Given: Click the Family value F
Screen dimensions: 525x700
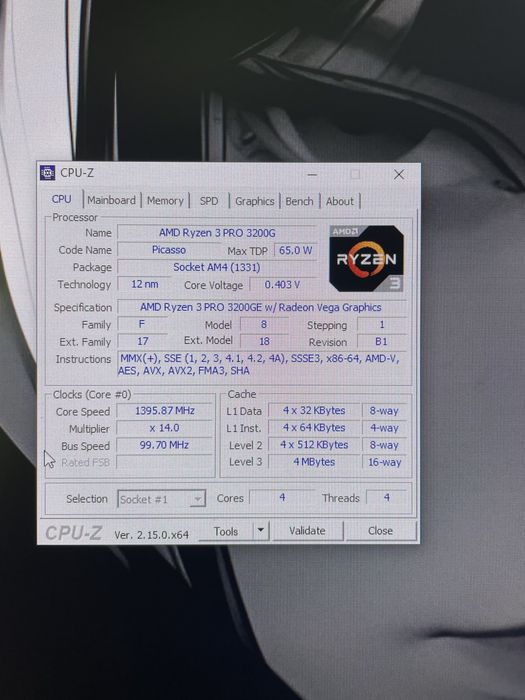Looking at the screenshot, I should pyautogui.click(x=142, y=325).
